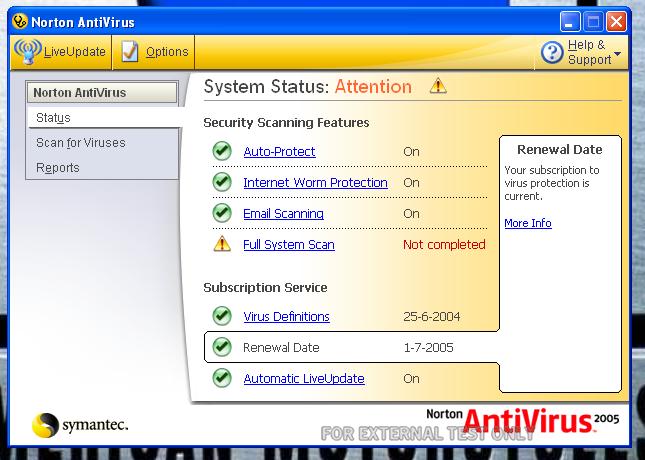Open the Options toolbar button

(153, 52)
